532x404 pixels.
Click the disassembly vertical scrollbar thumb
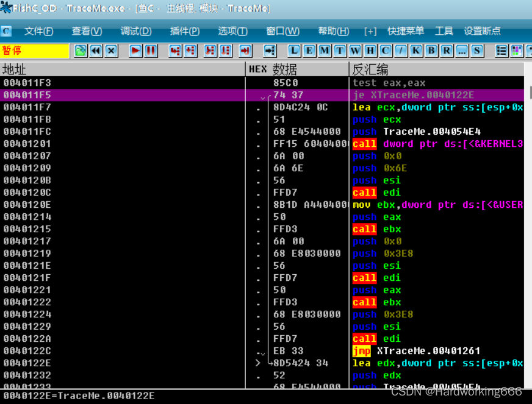point(530,93)
